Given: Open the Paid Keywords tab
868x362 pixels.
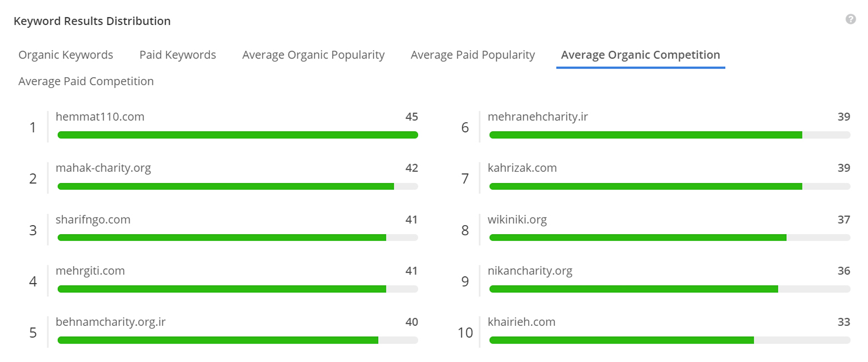Looking at the screenshot, I should (178, 55).
